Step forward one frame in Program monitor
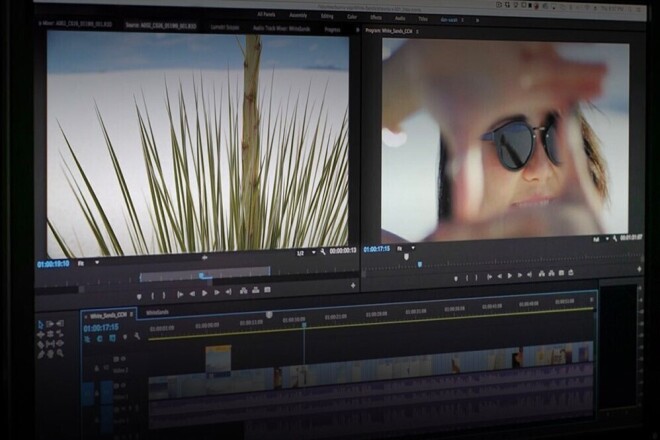This screenshot has height=440, width=660. click(x=520, y=275)
